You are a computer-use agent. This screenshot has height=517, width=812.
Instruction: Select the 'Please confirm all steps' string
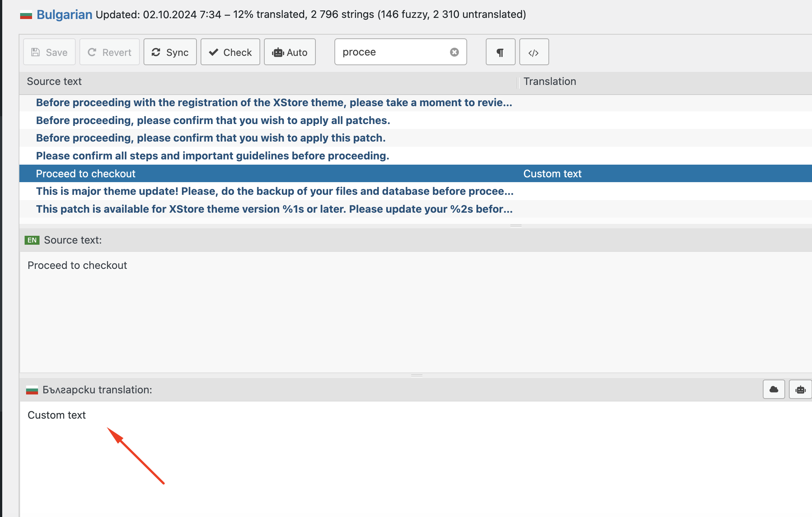pyautogui.click(x=213, y=155)
